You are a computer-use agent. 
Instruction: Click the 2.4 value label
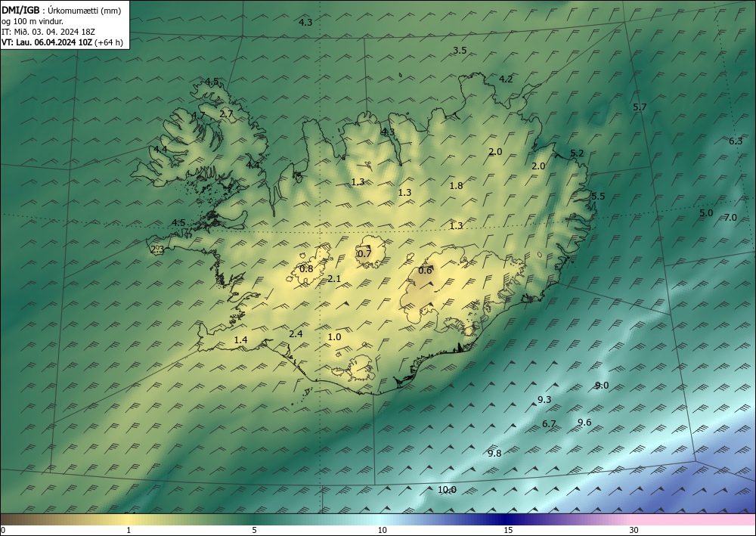point(296,333)
